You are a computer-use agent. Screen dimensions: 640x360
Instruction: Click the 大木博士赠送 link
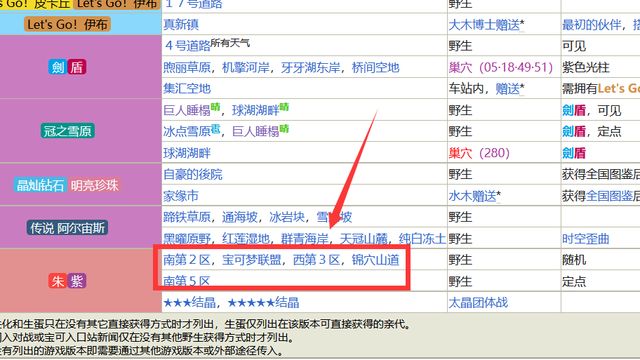484,25
